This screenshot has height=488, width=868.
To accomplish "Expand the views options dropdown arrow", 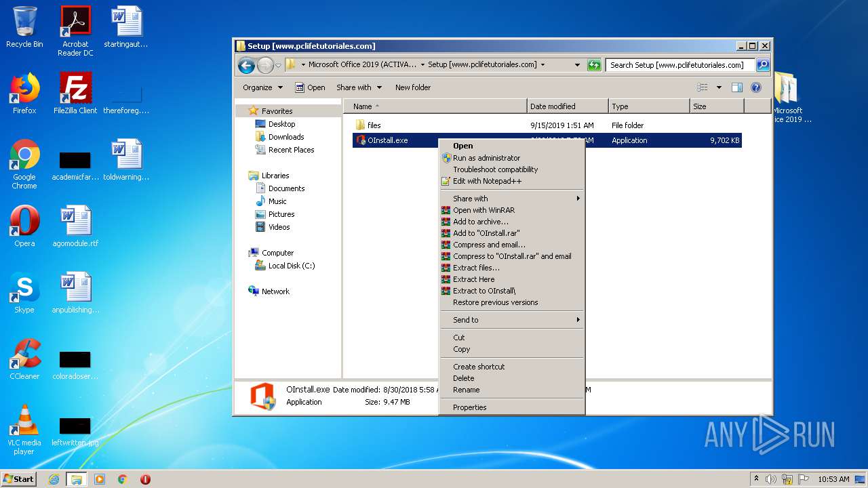I will [719, 87].
